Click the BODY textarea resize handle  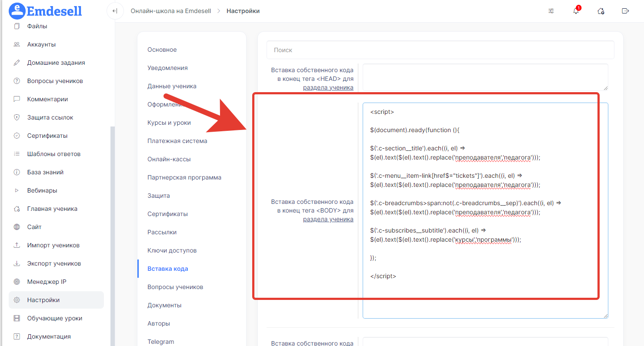[x=605, y=316]
